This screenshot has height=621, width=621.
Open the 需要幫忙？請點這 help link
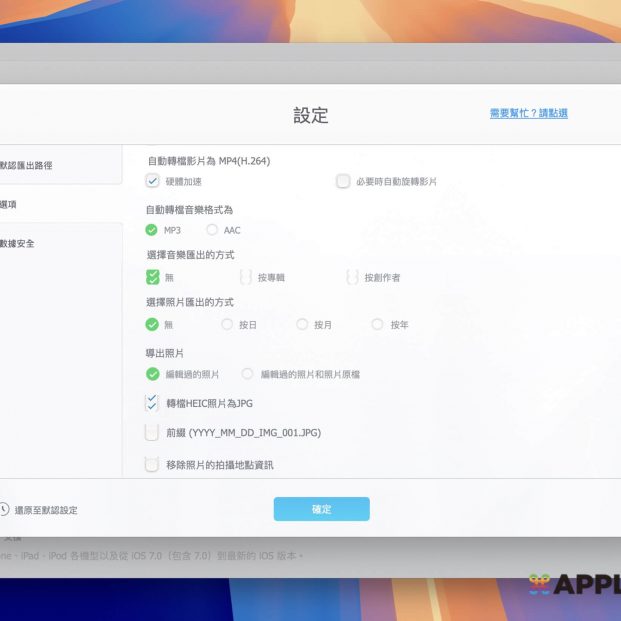528,113
